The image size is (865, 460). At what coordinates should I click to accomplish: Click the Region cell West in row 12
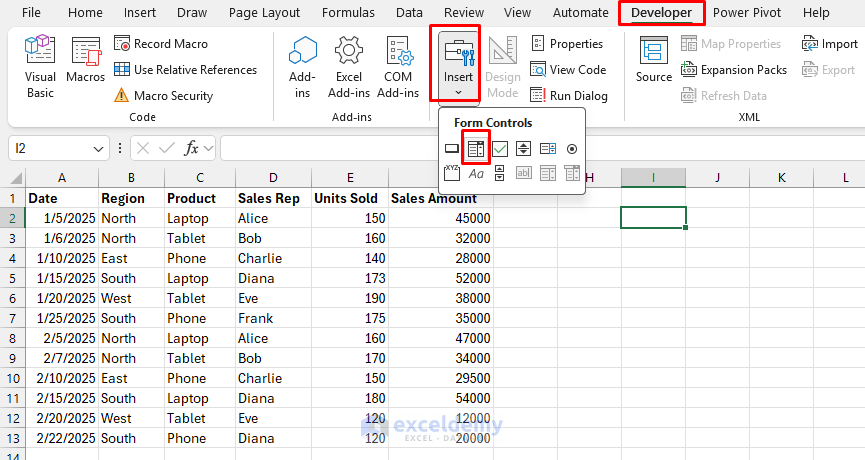pos(131,419)
